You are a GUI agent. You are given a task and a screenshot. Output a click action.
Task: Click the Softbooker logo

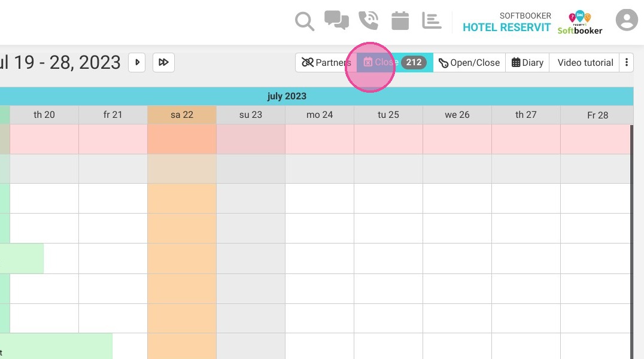[x=579, y=23]
